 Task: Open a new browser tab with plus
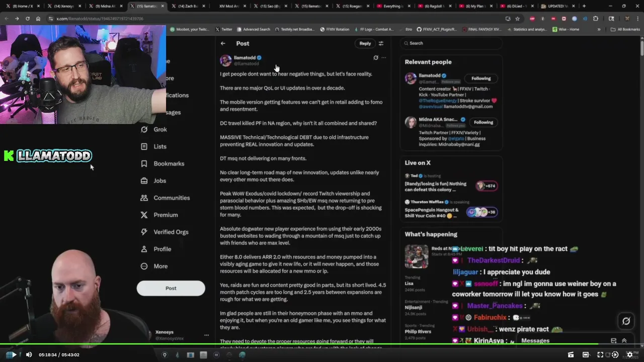click(584, 6)
